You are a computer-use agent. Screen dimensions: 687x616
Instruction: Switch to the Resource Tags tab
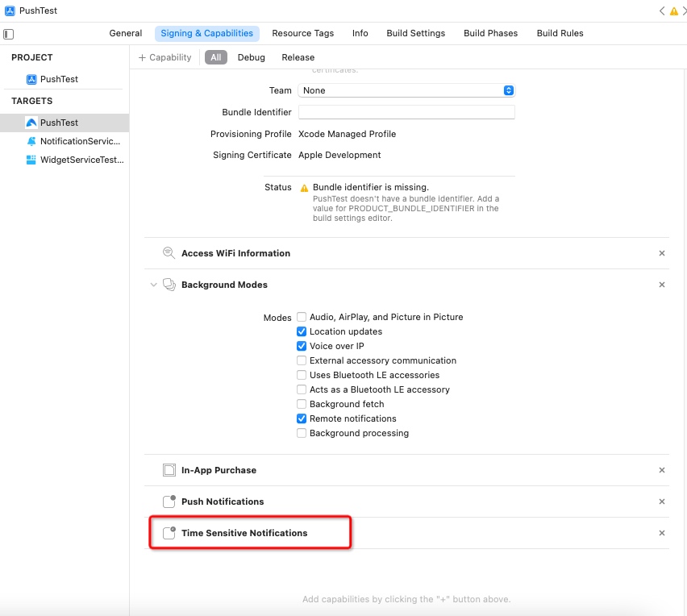coord(302,33)
